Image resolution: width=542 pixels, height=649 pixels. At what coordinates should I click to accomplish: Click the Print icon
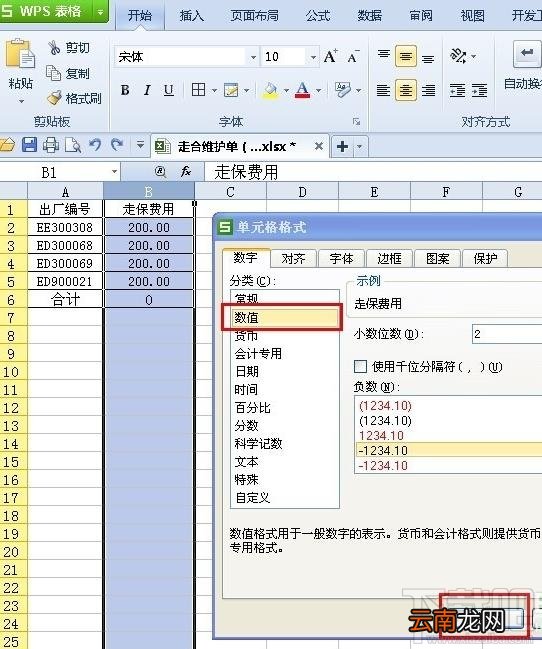[51, 145]
